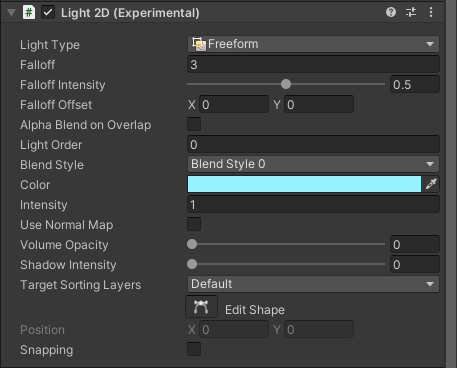Image resolution: width=457 pixels, height=368 pixels.
Task: Open component presets slider icon
Action: tap(411, 12)
